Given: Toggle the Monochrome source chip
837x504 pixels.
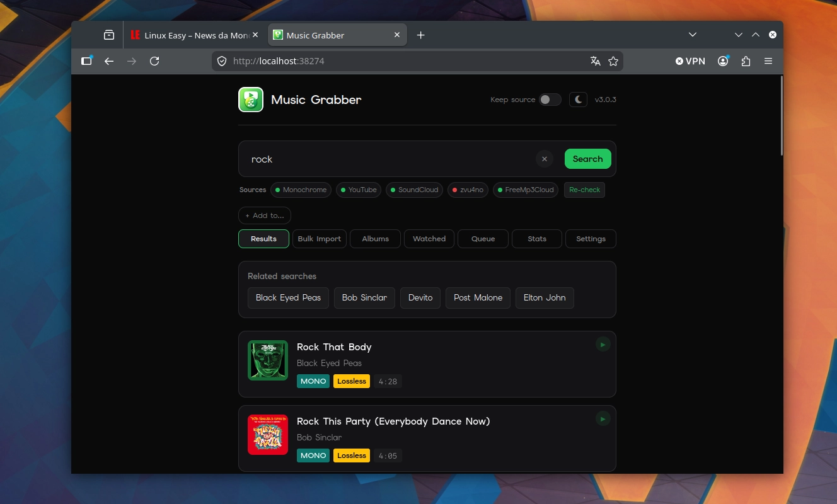Looking at the screenshot, I should (301, 190).
